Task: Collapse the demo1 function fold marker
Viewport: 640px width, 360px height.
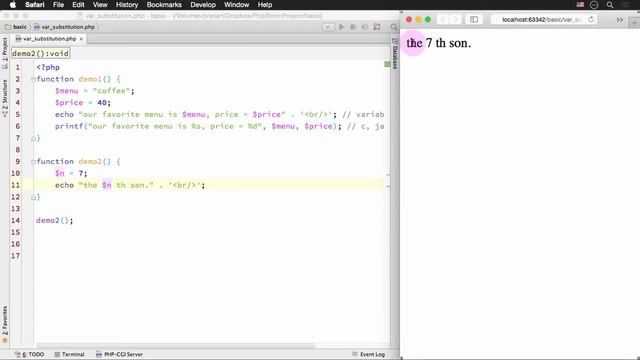Action: pos(33,80)
